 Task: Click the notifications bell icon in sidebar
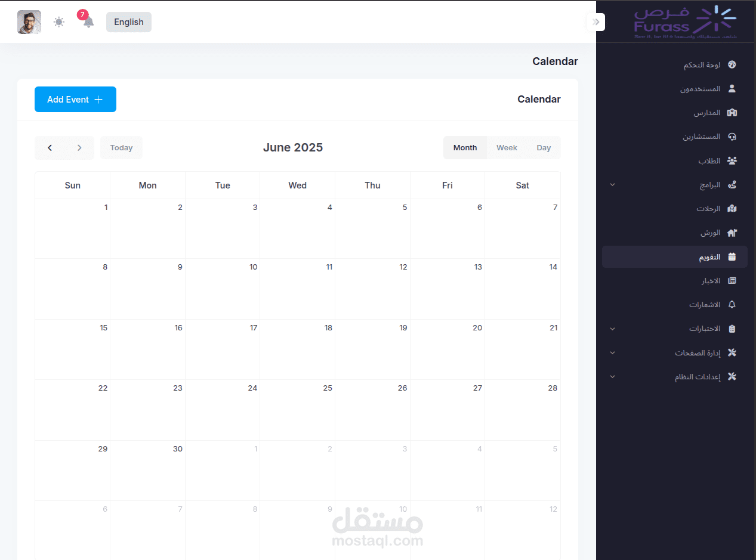(x=732, y=305)
